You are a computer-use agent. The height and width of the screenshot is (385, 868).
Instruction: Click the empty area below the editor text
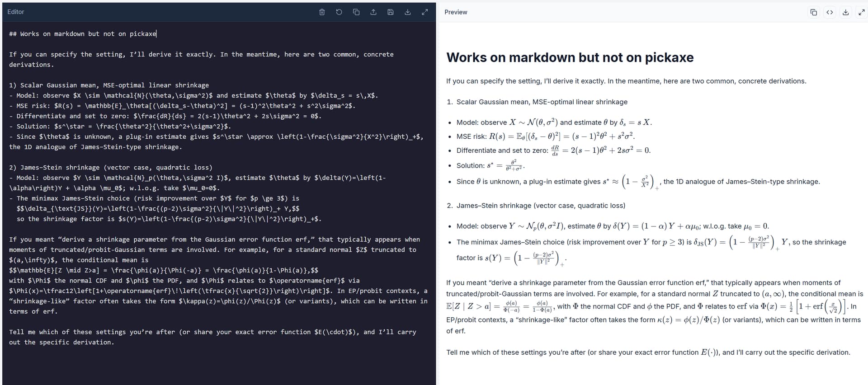point(219,366)
